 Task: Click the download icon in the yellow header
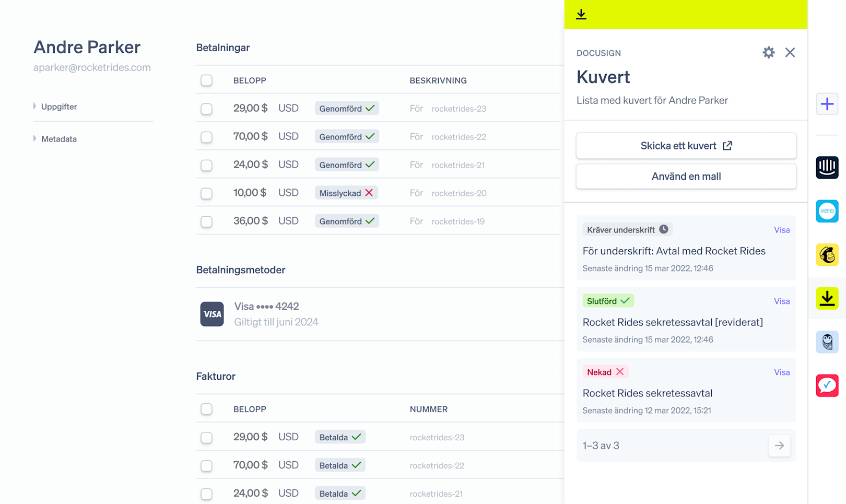pyautogui.click(x=581, y=14)
